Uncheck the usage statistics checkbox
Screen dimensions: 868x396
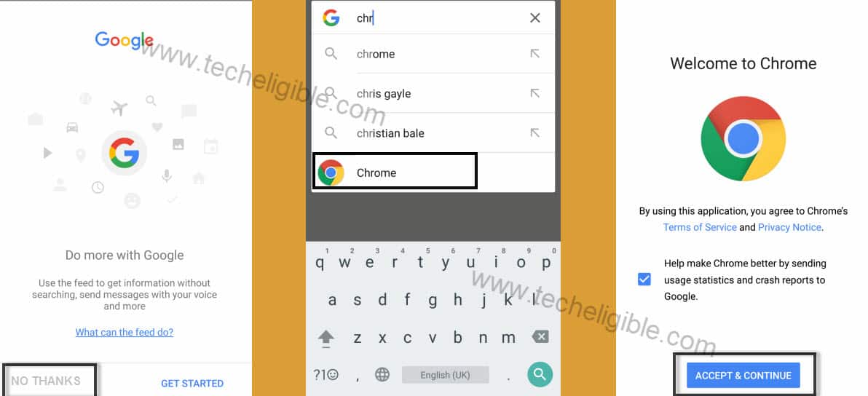click(x=644, y=280)
